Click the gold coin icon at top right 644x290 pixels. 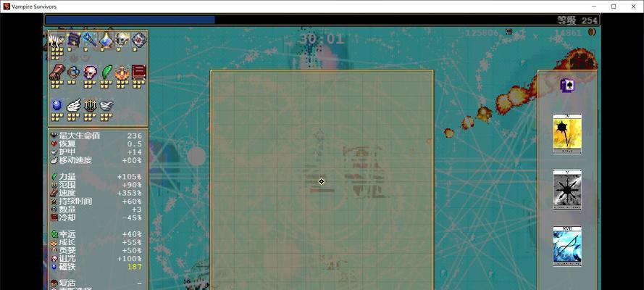tap(592, 32)
